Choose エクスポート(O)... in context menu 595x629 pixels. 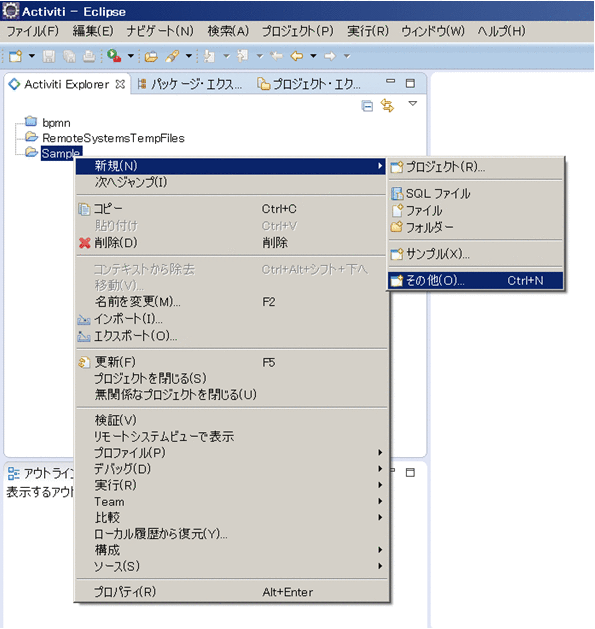pyautogui.click(x=231, y=336)
